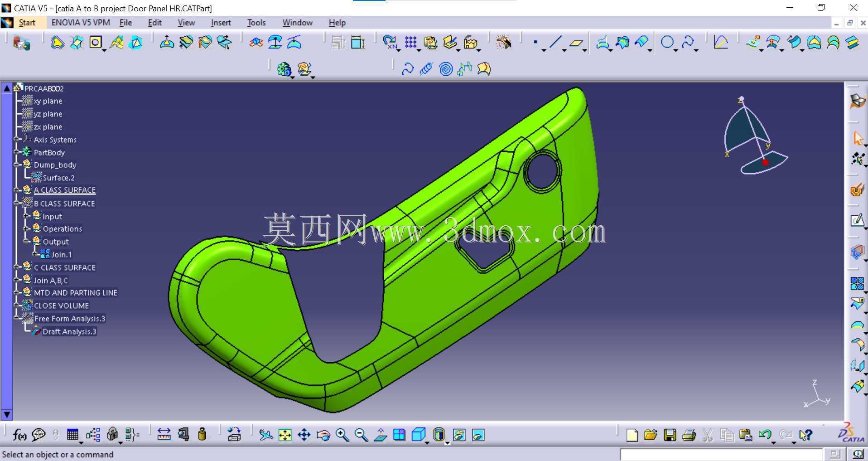Select the Normal View icon
Viewport: 868px width, 461px height.
[x=380, y=435]
